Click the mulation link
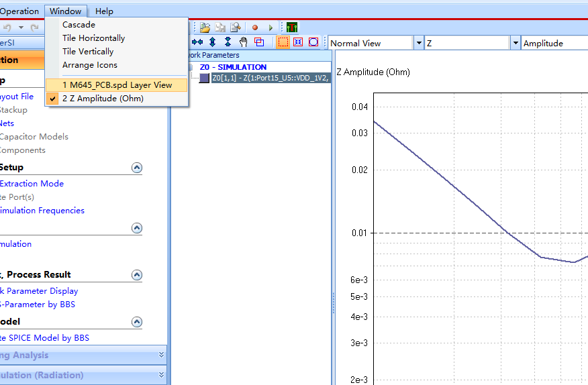The width and height of the screenshot is (588, 385). pos(15,244)
